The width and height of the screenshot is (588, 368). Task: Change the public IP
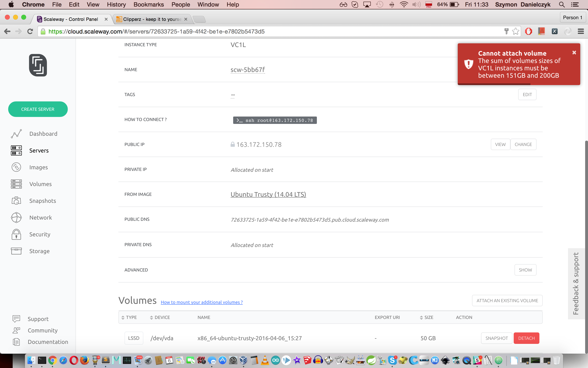(x=523, y=144)
